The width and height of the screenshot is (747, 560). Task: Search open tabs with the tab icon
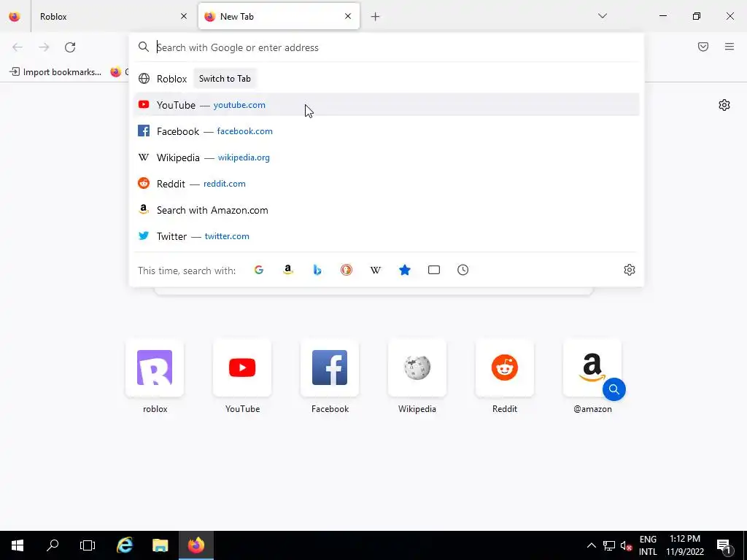(x=434, y=270)
